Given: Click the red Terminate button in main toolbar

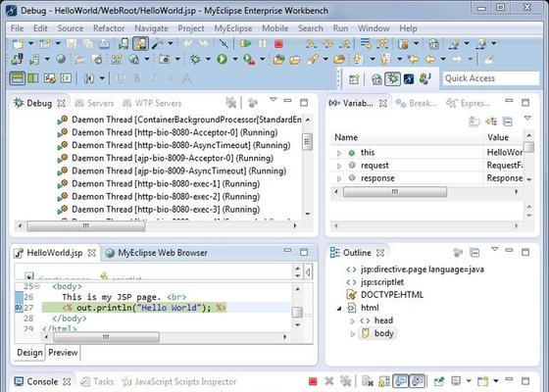Looking at the screenshot, I should coord(278,44).
